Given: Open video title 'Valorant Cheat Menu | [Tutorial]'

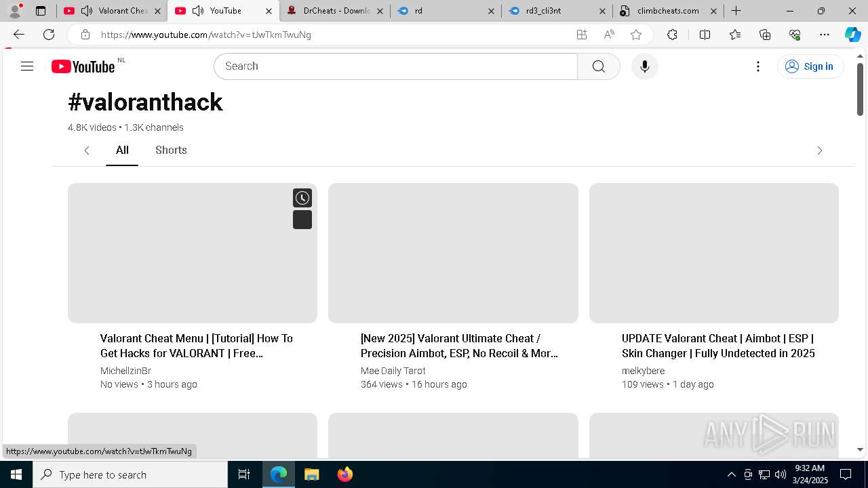Looking at the screenshot, I should 197,346.
